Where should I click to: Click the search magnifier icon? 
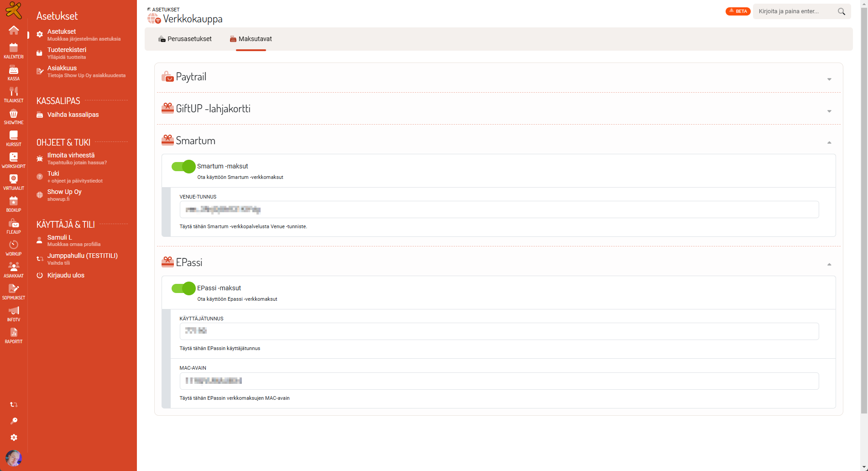(x=841, y=11)
